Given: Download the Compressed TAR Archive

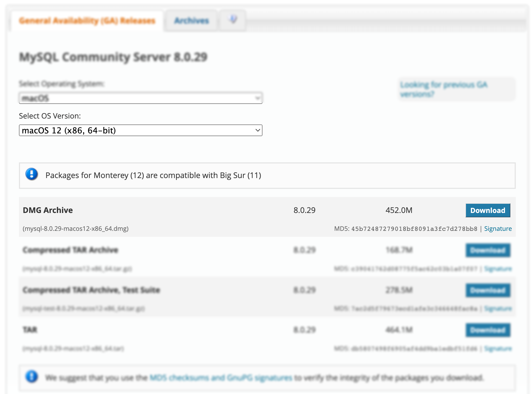Looking at the screenshot, I should click(x=488, y=250).
